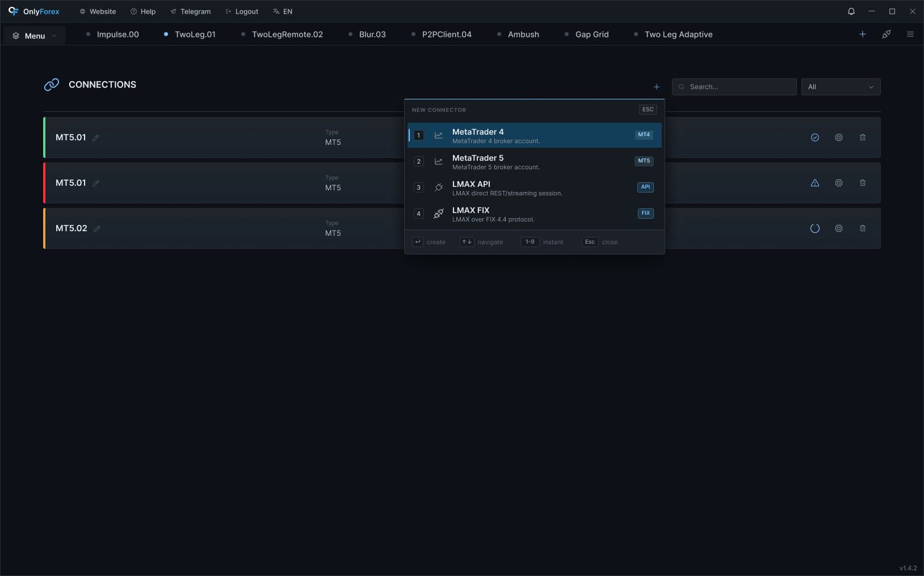Open settings for red MT5.01 connection
The height and width of the screenshot is (576, 924).
click(x=839, y=183)
